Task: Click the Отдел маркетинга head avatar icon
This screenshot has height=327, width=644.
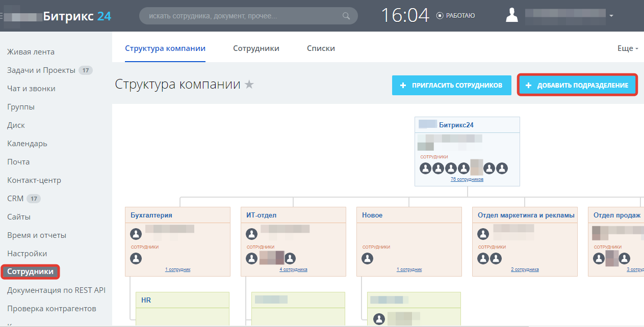Action: click(483, 234)
